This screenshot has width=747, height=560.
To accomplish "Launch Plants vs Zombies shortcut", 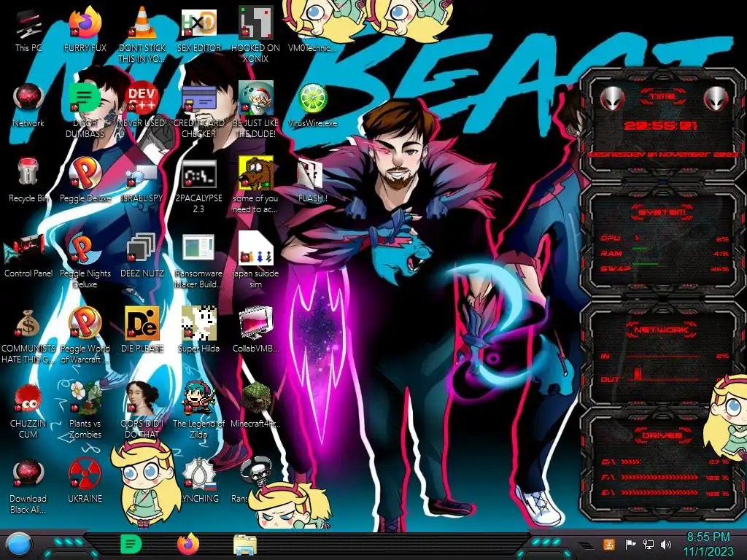I will pos(85,411).
